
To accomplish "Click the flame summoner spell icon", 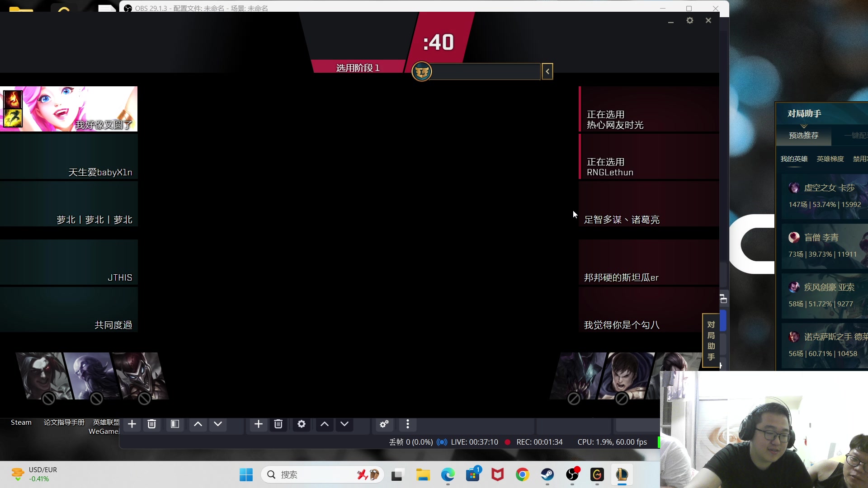I will click(13, 99).
